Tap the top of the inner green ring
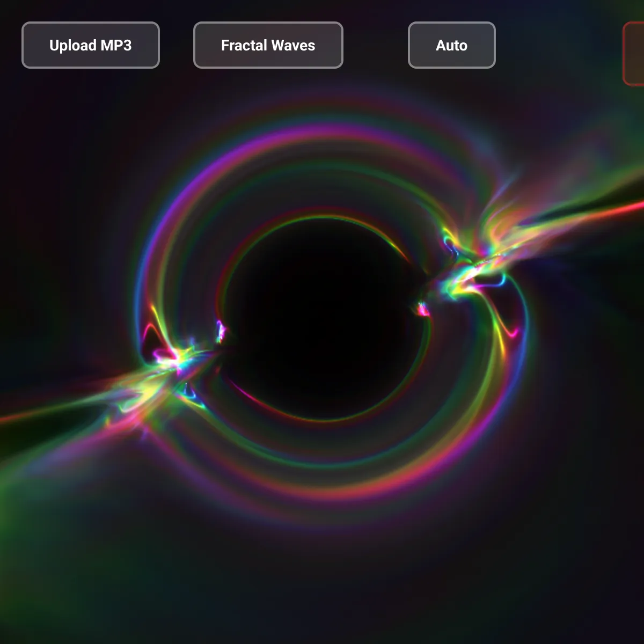The image size is (644, 644). [322, 216]
